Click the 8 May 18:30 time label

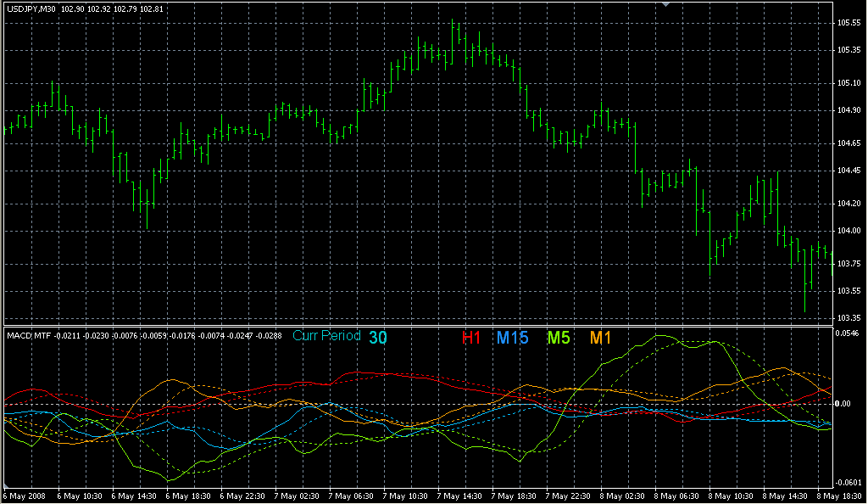(x=841, y=496)
